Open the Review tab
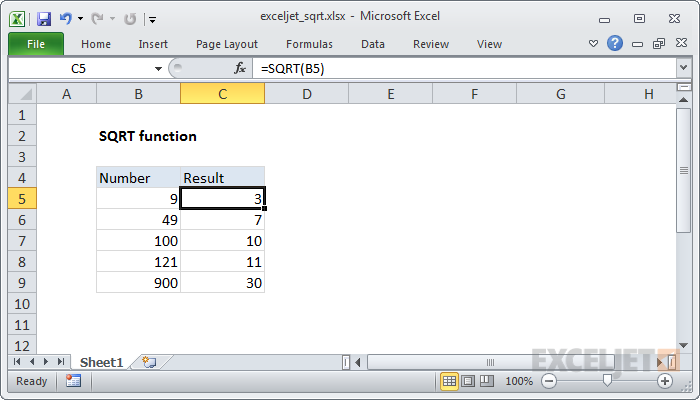The width and height of the screenshot is (700, 400). [x=431, y=44]
